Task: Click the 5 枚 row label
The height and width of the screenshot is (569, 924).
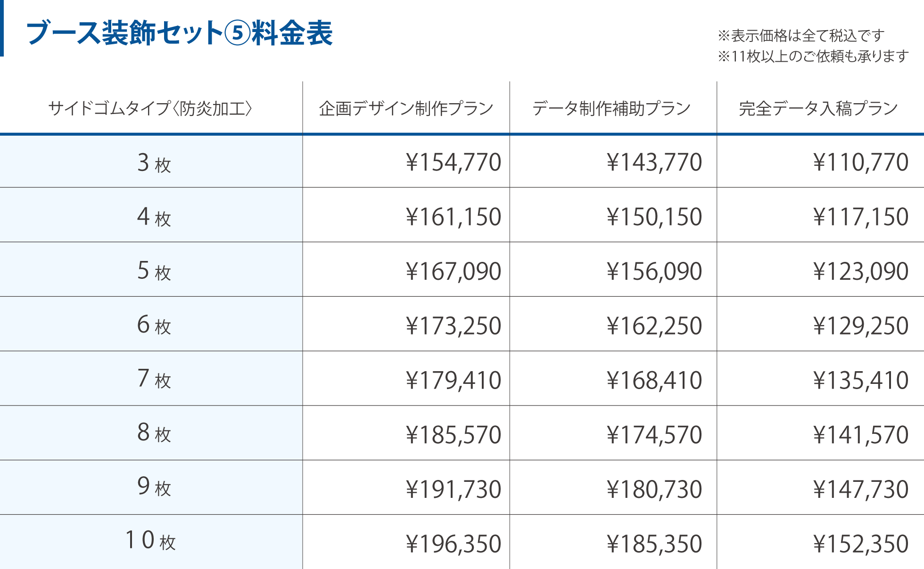Action: (x=154, y=271)
